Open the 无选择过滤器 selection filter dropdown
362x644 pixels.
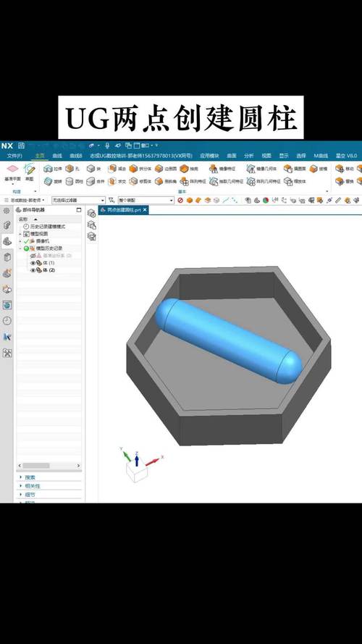point(78,201)
